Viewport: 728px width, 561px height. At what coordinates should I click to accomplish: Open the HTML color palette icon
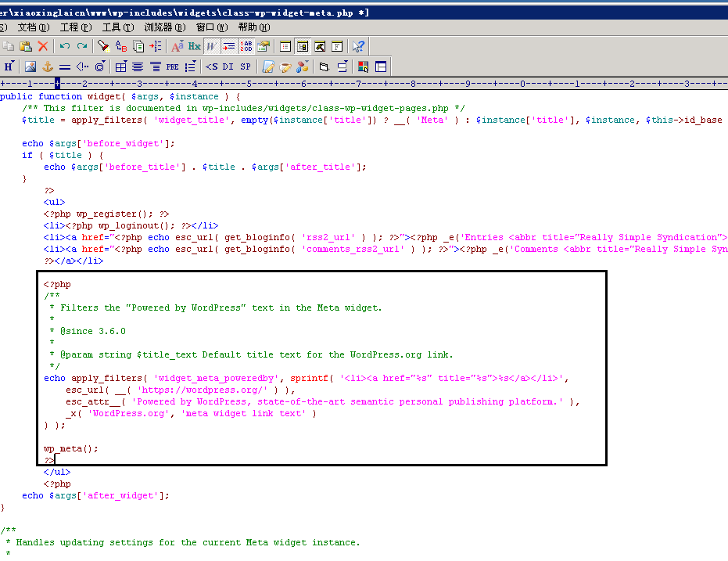point(363,67)
